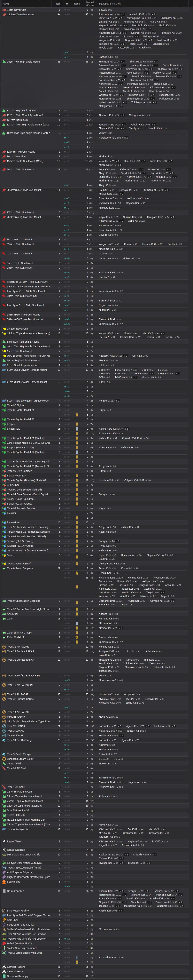The image size is (193, 980).
Task: Click the 8cm Twin High-angle Mount icon
Action: [x=4, y=342]
